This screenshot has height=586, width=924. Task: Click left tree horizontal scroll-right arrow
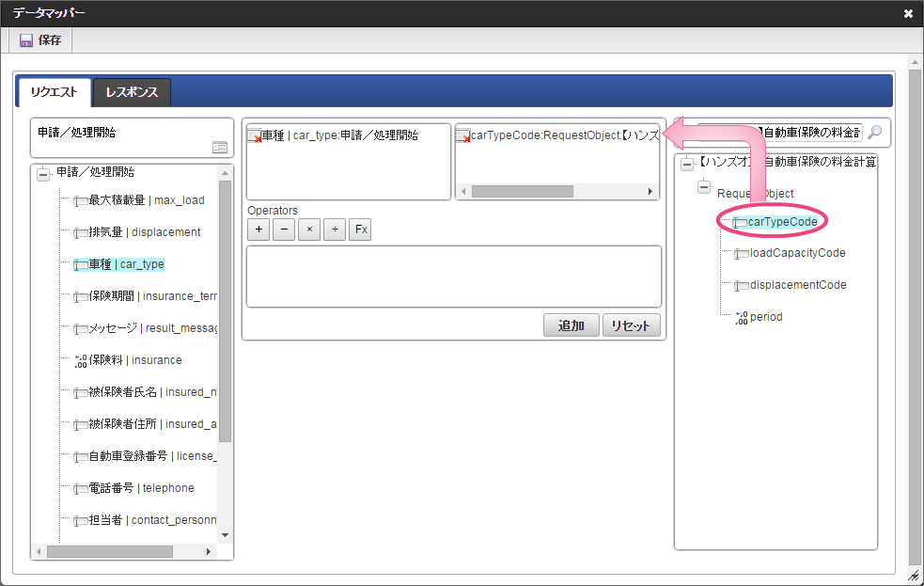coord(208,552)
